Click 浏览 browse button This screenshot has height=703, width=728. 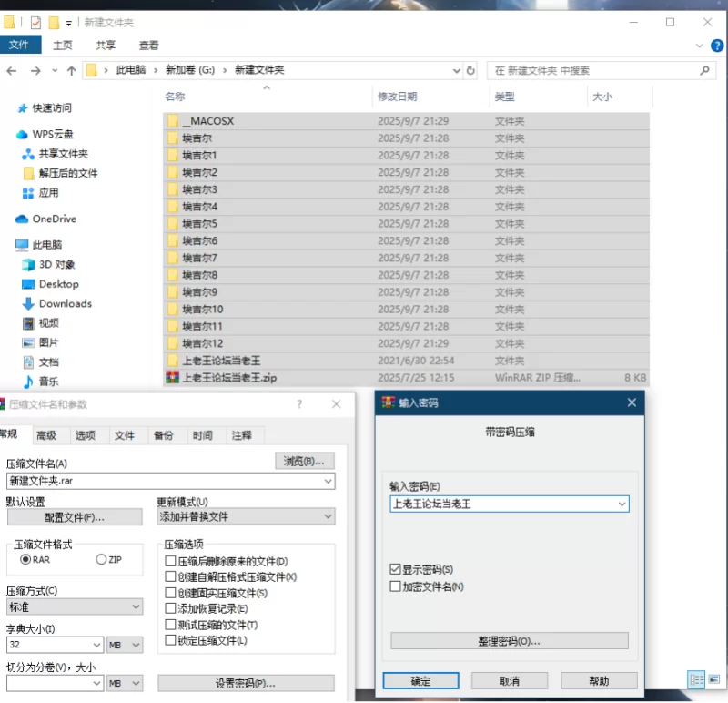coord(304,461)
